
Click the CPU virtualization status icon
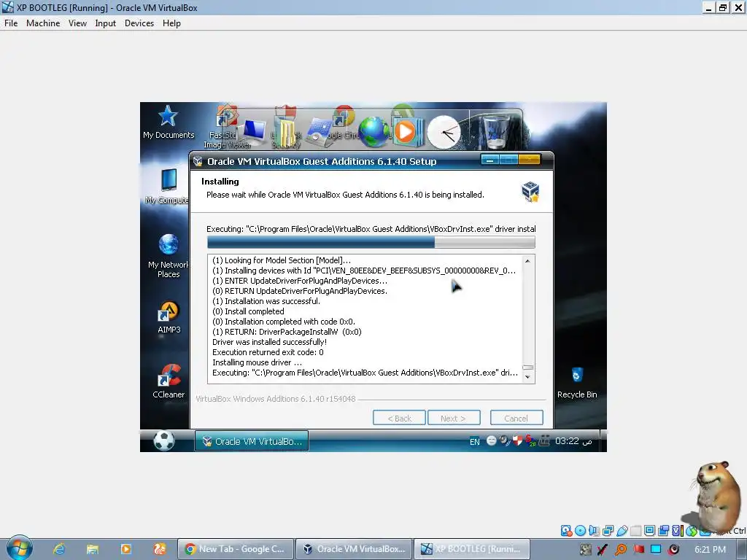678,531
